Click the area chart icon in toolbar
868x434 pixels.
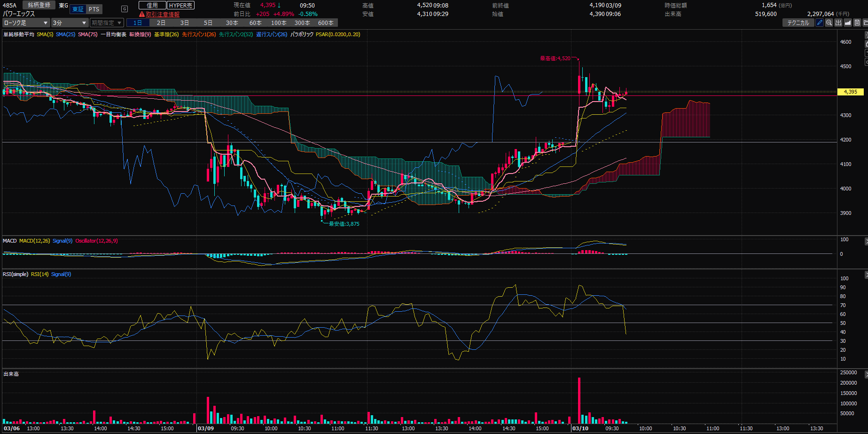848,23
